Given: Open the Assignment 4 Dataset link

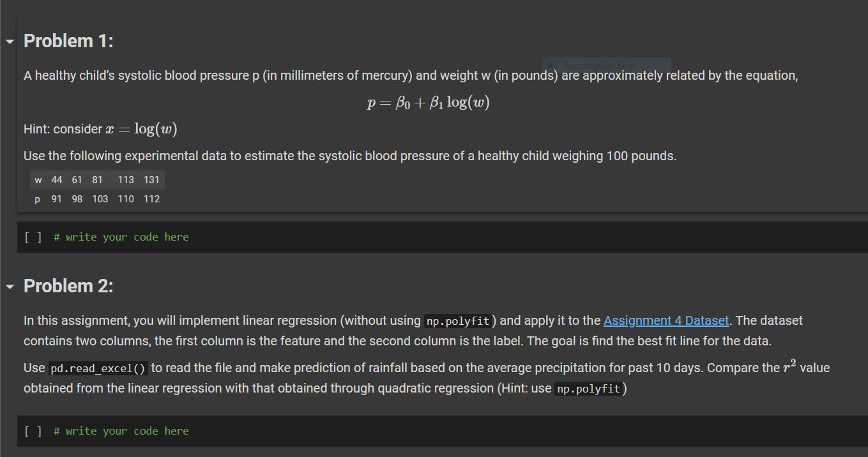Looking at the screenshot, I should coord(666,320).
